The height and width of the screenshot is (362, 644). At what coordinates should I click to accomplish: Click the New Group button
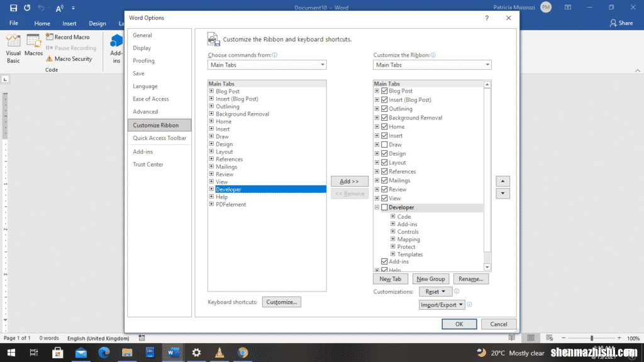(x=430, y=278)
